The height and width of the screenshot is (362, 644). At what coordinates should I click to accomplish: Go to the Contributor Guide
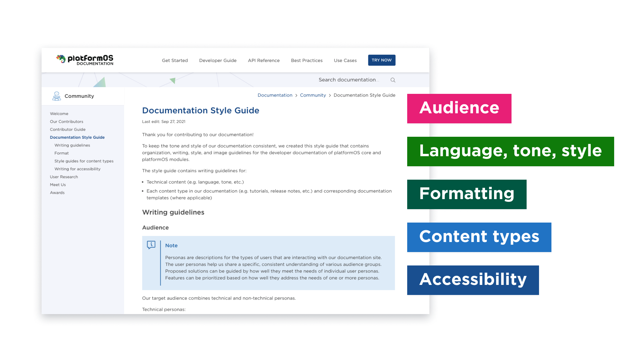67,129
